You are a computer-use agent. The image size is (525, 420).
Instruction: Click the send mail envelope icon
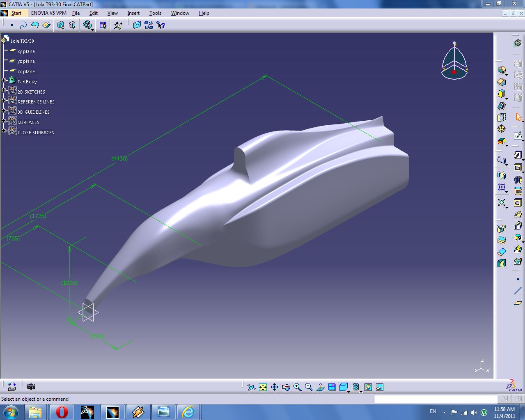[x=137, y=25]
